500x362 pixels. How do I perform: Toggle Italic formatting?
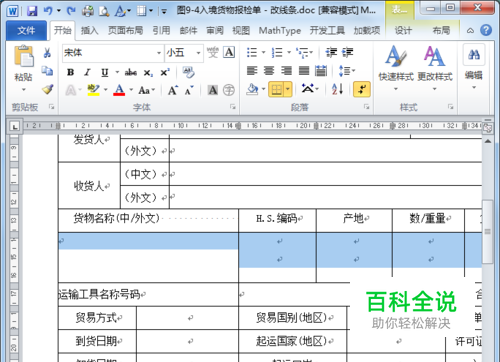coord(87,72)
